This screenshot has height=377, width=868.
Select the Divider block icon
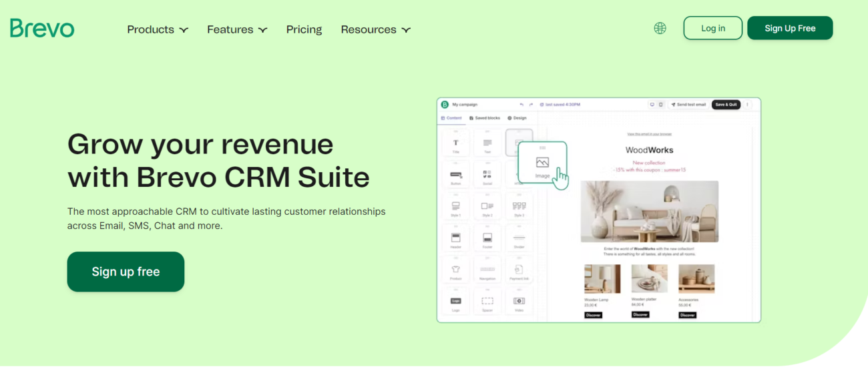pyautogui.click(x=519, y=238)
